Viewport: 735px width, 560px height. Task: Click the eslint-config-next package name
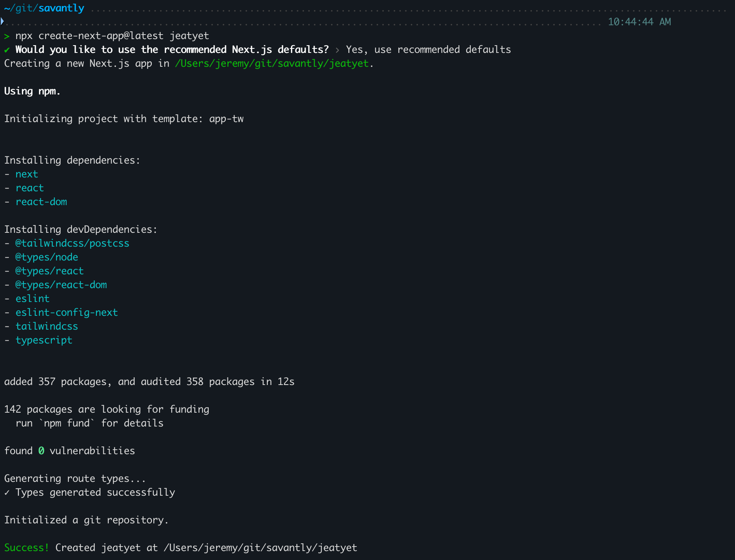tap(67, 313)
